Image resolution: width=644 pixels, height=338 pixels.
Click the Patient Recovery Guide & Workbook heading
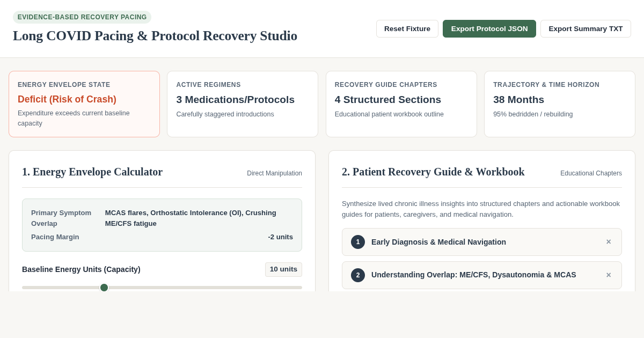(433, 172)
